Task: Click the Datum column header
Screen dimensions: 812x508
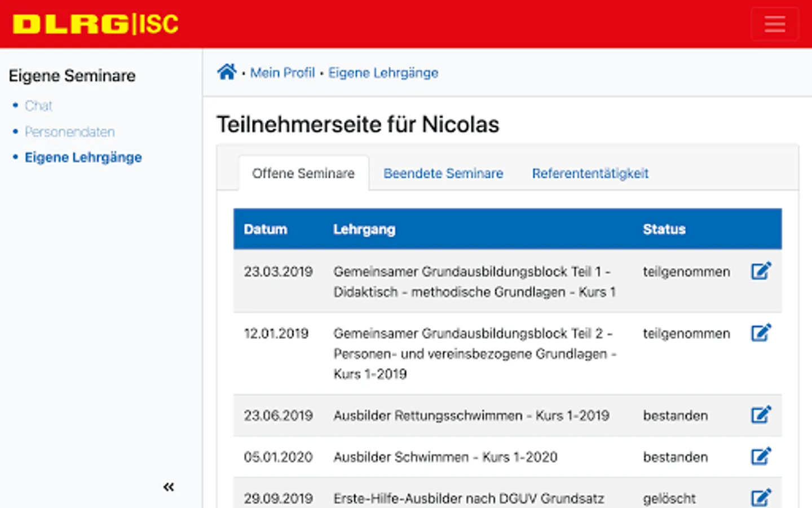Action: pyautogui.click(x=266, y=229)
